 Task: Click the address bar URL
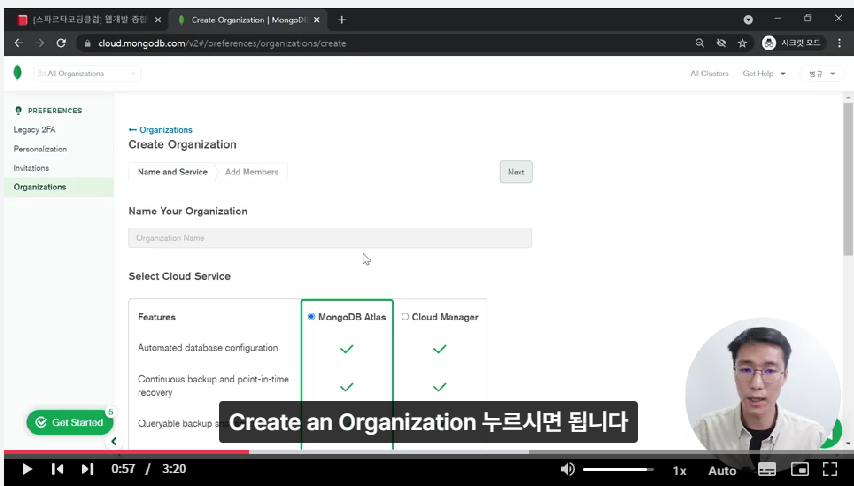[222, 44]
